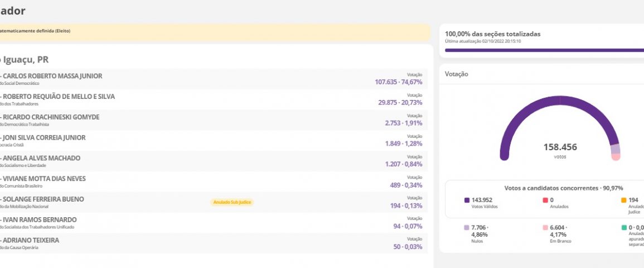
Task: Click the Anulado Sub Judice badge
Action: [232, 202]
